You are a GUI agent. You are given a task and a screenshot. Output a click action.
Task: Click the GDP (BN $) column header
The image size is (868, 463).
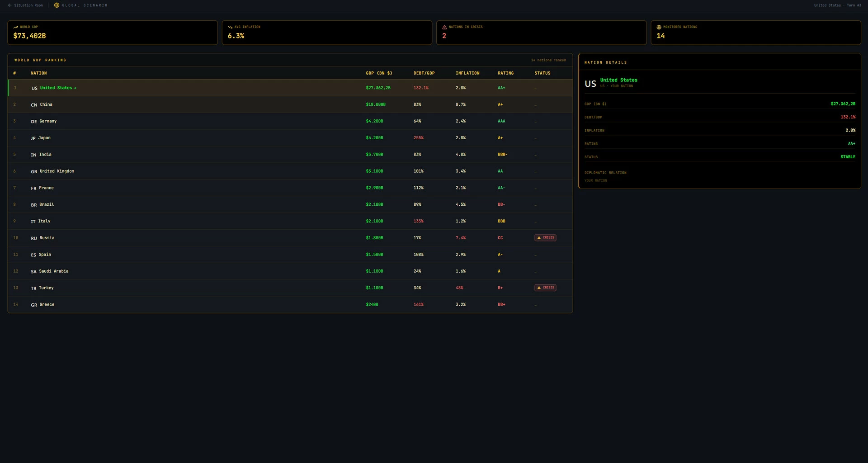click(x=379, y=73)
